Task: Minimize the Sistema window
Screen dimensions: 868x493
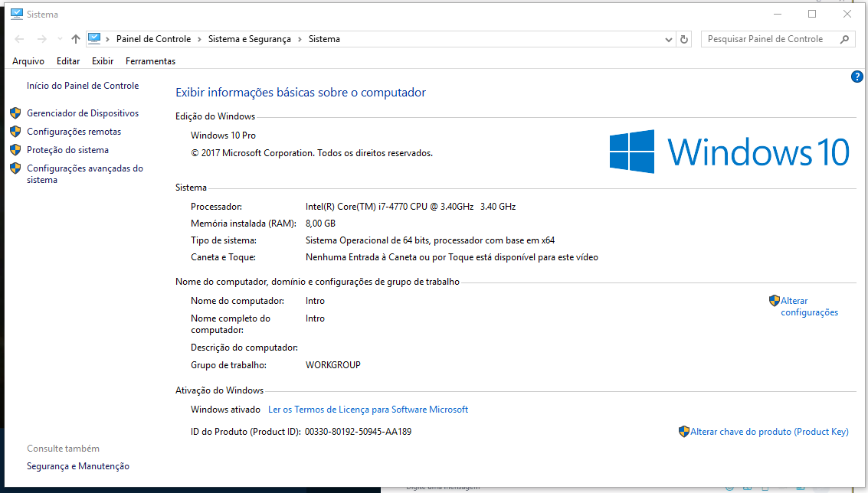Action: [778, 14]
